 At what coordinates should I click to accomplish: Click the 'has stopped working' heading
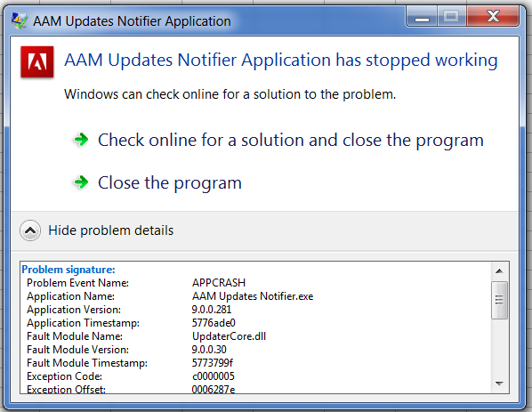coord(281,61)
